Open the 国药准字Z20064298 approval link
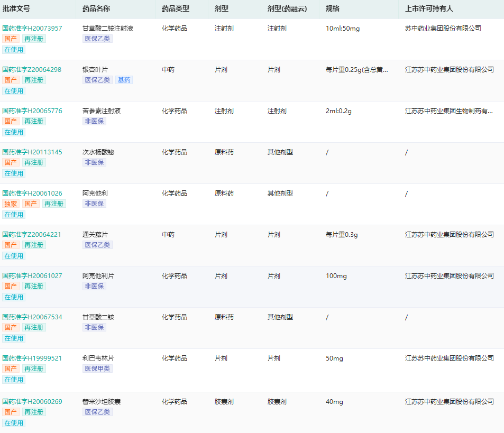Viewport: 504px width, 433px height. 32,69
